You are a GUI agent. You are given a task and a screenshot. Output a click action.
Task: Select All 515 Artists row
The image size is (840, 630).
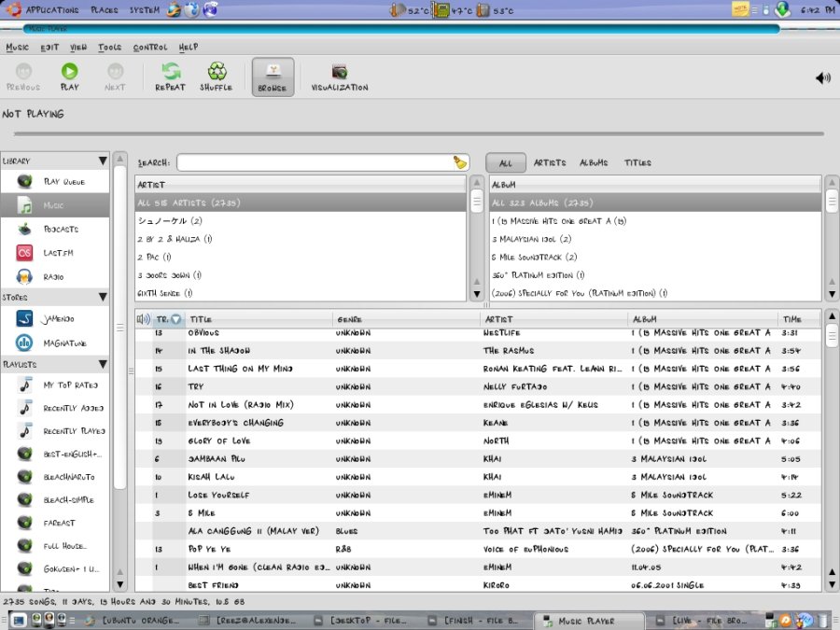tap(301, 203)
